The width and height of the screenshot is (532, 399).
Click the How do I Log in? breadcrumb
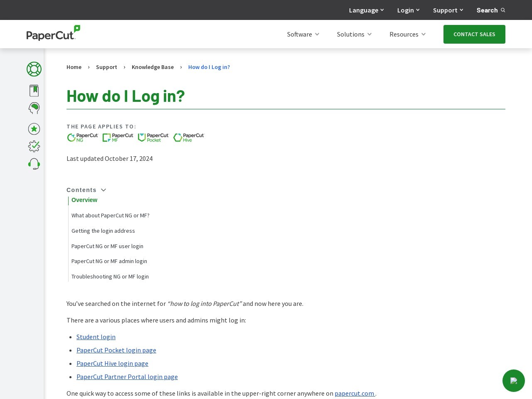pyautogui.click(x=209, y=67)
